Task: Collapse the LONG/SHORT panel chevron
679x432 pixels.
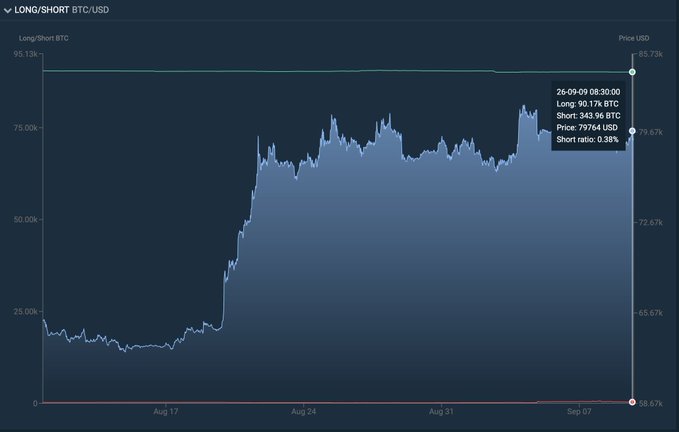Action: point(7,10)
